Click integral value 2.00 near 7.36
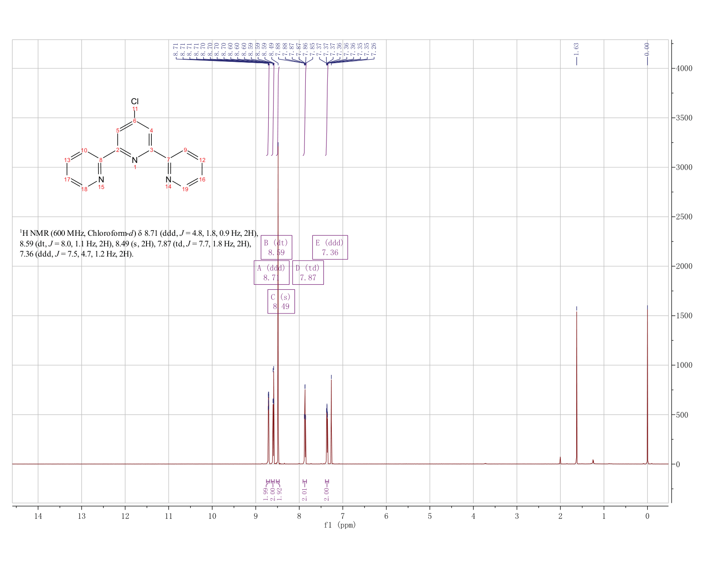Viewport: 728px width, 563px height. [326, 495]
